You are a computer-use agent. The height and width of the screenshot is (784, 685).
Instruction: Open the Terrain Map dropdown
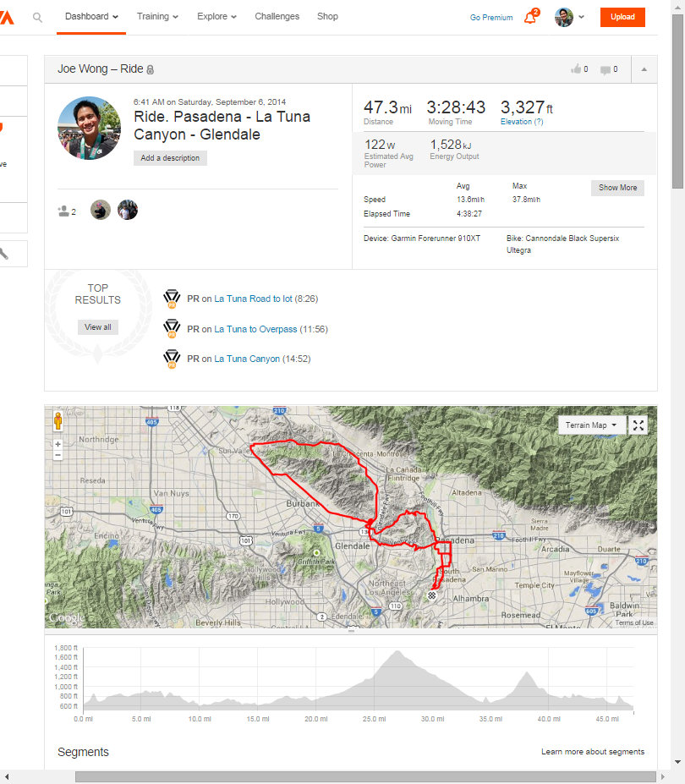click(591, 425)
